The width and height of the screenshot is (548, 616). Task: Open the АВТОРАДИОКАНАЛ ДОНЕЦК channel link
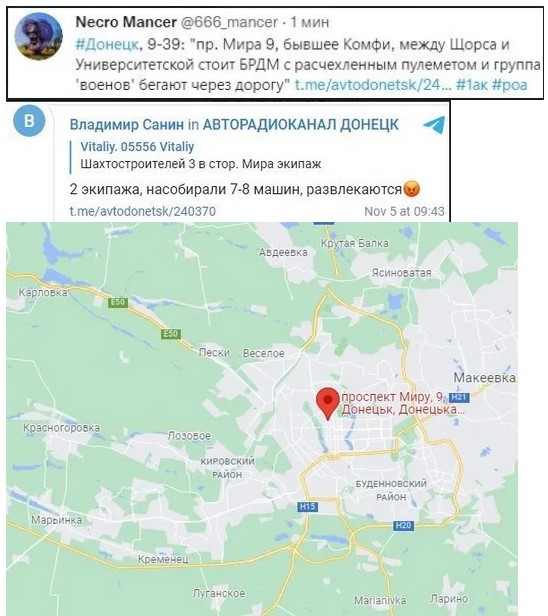(x=301, y=125)
